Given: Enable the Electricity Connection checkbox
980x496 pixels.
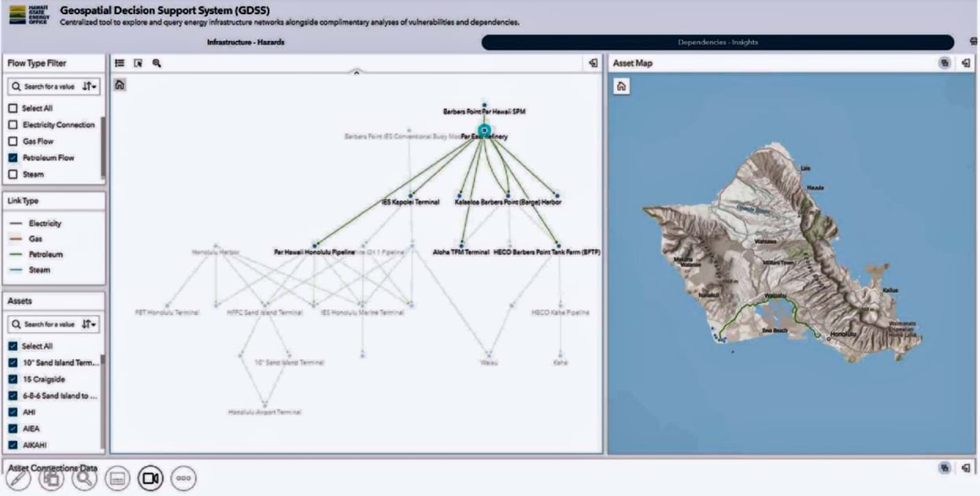Looking at the screenshot, I should tap(13, 125).
